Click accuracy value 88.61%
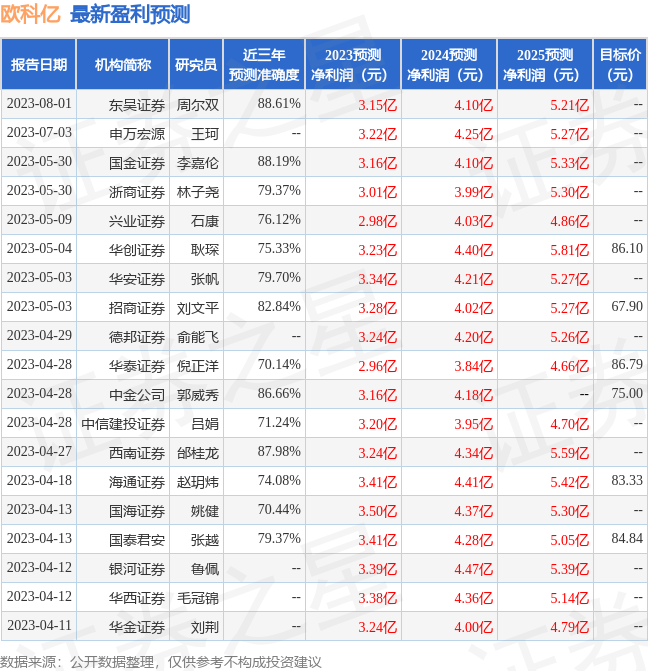Viewport: 648px width, 671px height. click(x=279, y=104)
